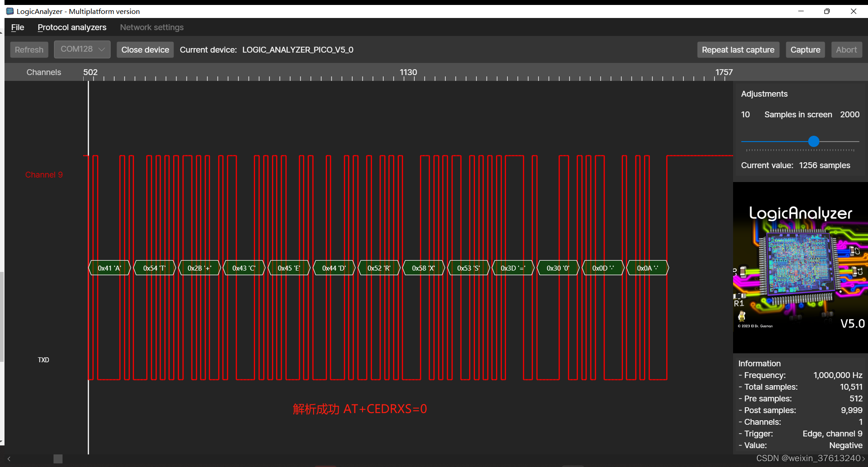Click the Channels count value 1
This screenshot has height=467, width=868.
click(861, 422)
